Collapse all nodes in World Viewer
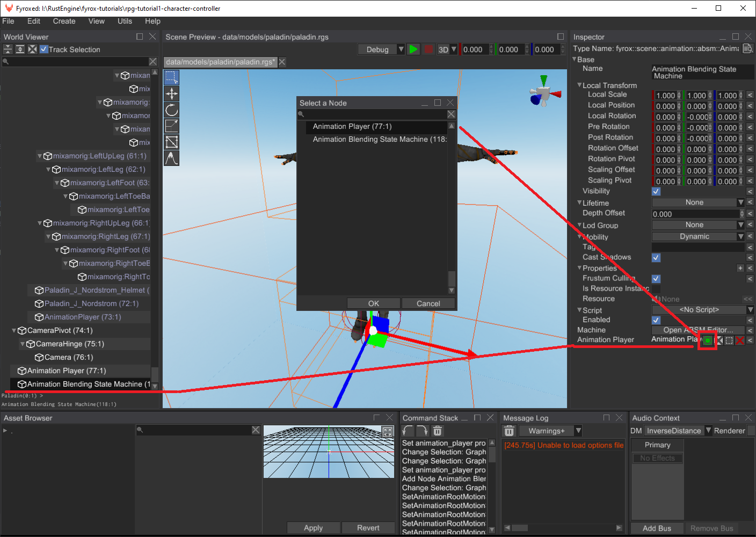The width and height of the screenshot is (756, 537). tap(8, 49)
